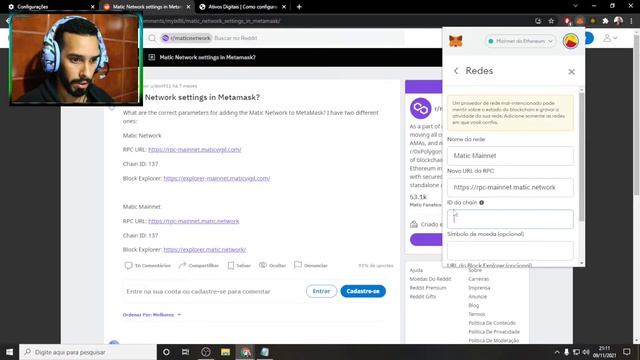Click the Símbolo da moeda input field
The width and height of the screenshot is (640, 360).
[x=510, y=251]
